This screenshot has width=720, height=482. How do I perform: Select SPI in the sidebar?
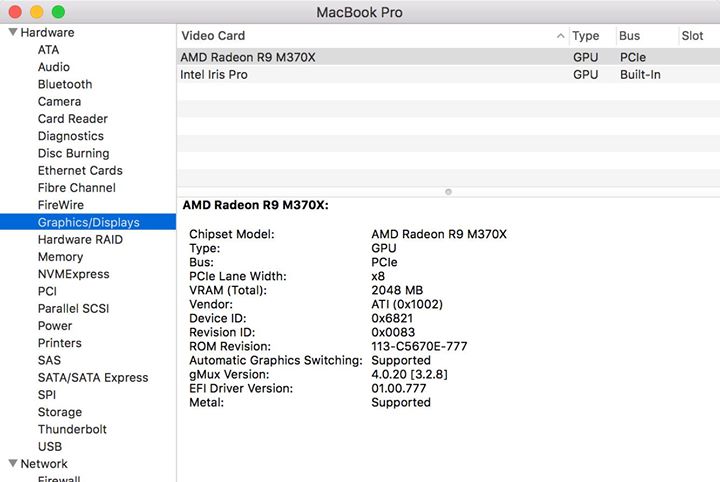click(x=47, y=394)
